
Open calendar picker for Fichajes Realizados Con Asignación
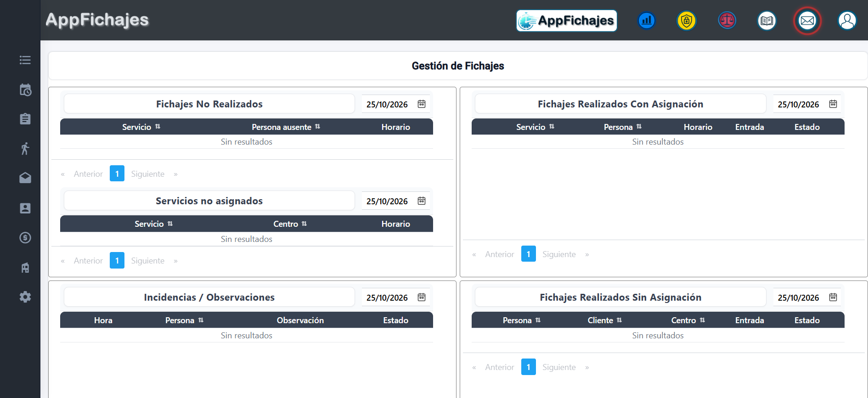pos(833,104)
